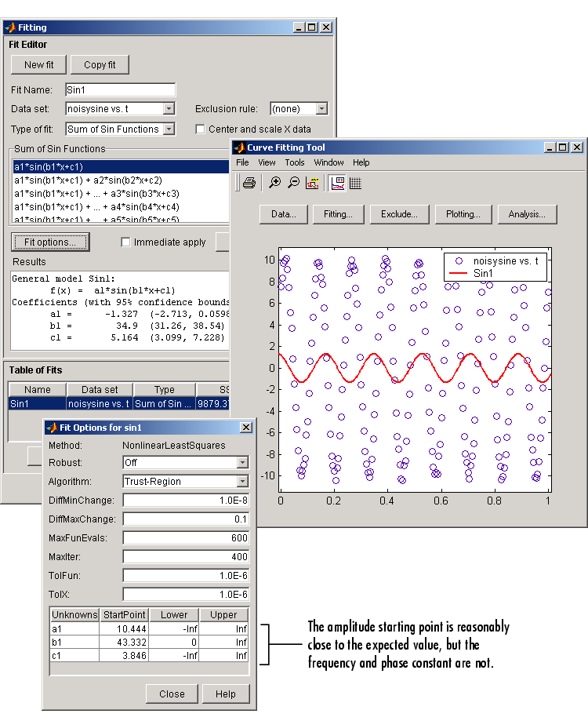Open the File menu

pos(242,162)
